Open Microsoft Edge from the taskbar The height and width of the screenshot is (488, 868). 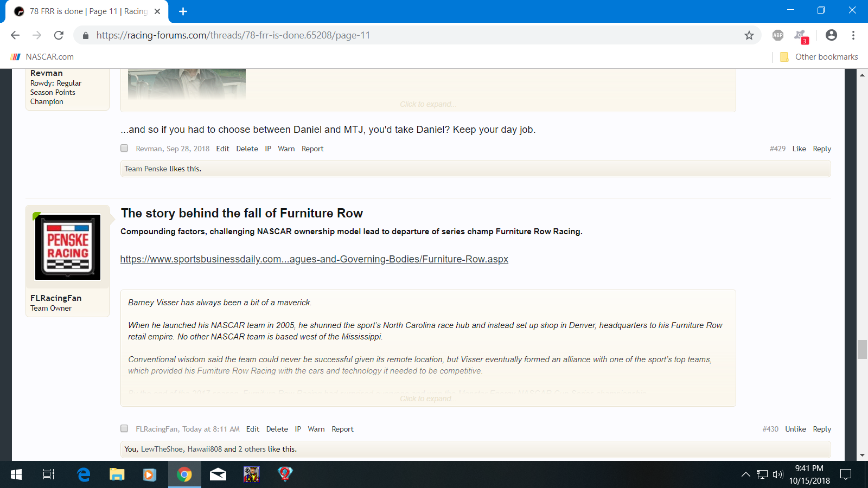click(84, 474)
